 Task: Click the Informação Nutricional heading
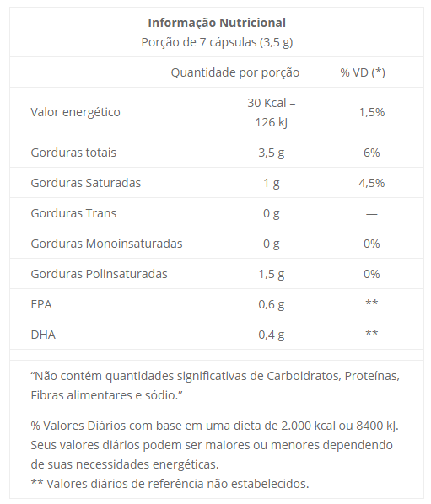[217, 23]
